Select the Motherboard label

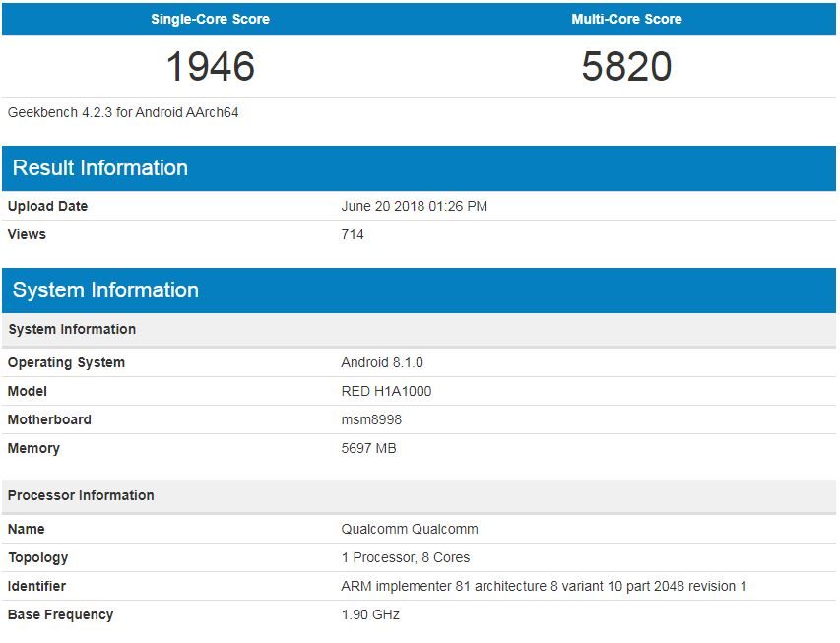[49, 419]
